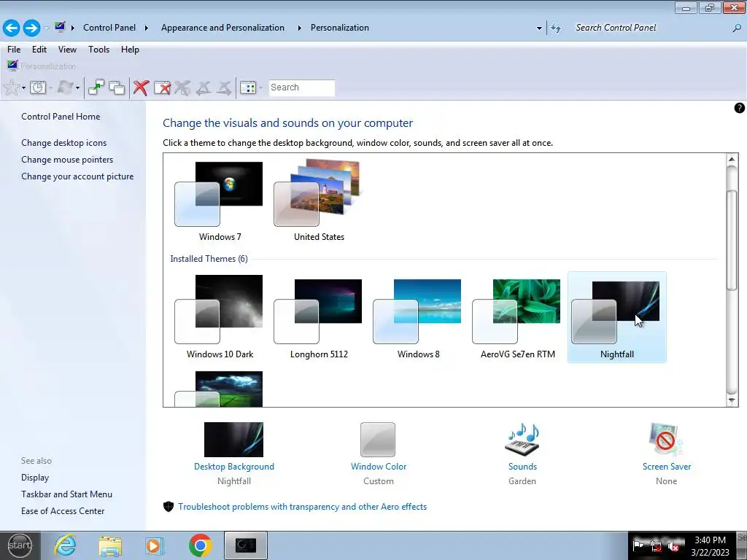Open the View menu
747x560 pixels.
(67, 50)
